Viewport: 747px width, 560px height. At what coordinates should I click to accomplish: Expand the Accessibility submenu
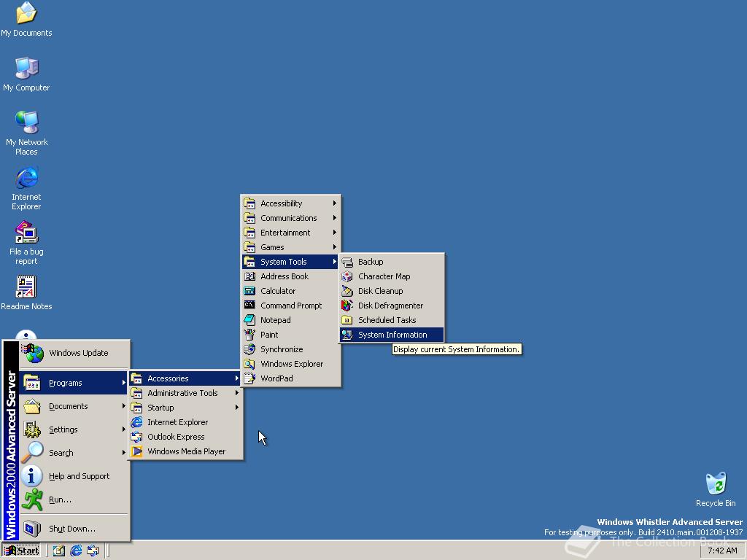(x=290, y=203)
